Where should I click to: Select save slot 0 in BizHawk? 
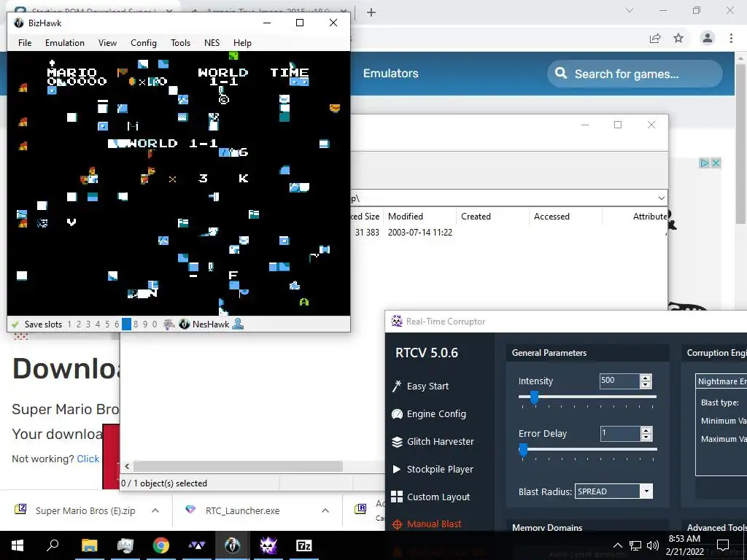point(155,324)
